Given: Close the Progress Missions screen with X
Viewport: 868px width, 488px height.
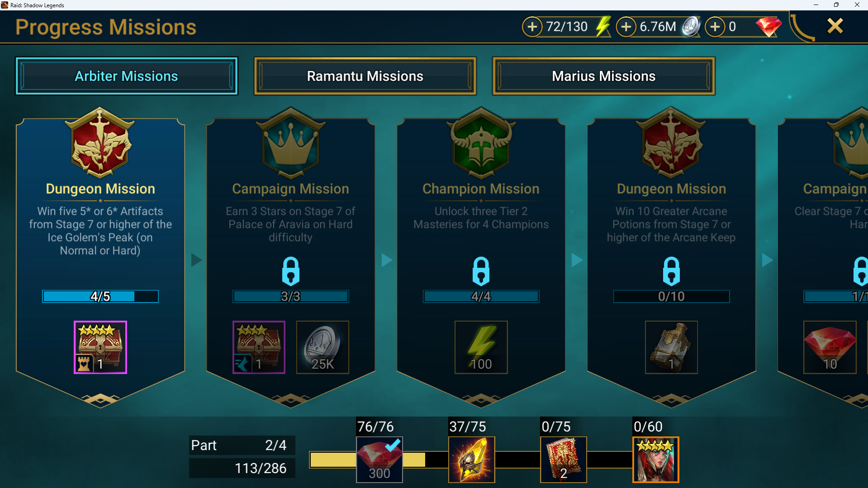Looking at the screenshot, I should (835, 26).
